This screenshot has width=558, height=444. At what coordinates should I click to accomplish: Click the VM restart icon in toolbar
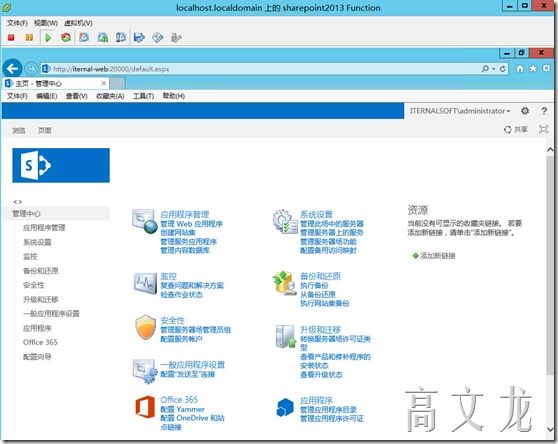pyautogui.click(x=66, y=37)
